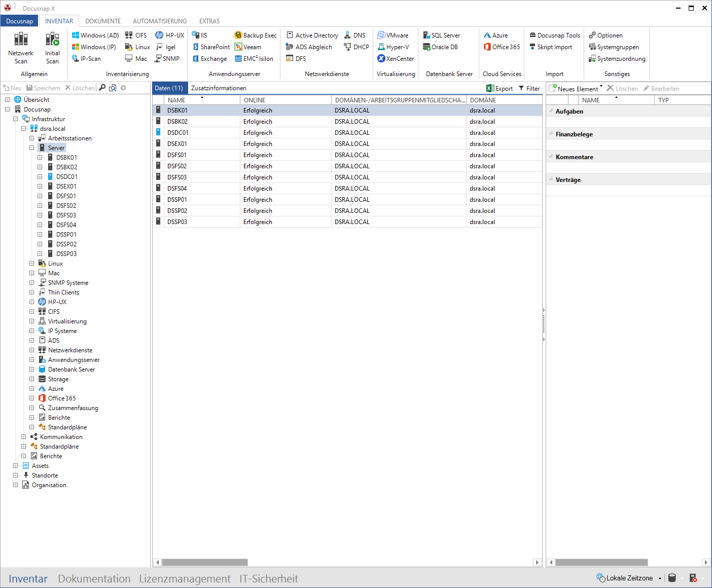The image size is (712, 588).
Task: Open Windows (IP) inventory
Action: tap(94, 47)
